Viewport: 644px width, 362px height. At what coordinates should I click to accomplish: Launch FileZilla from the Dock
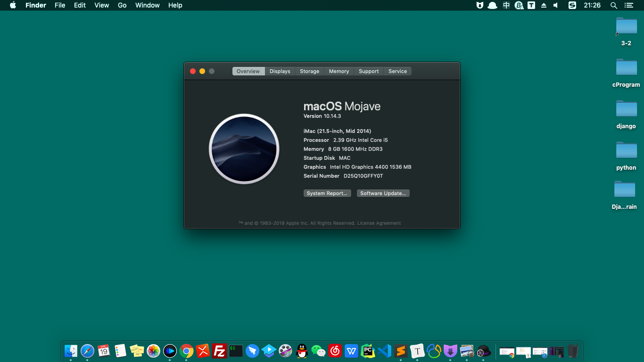(219, 351)
